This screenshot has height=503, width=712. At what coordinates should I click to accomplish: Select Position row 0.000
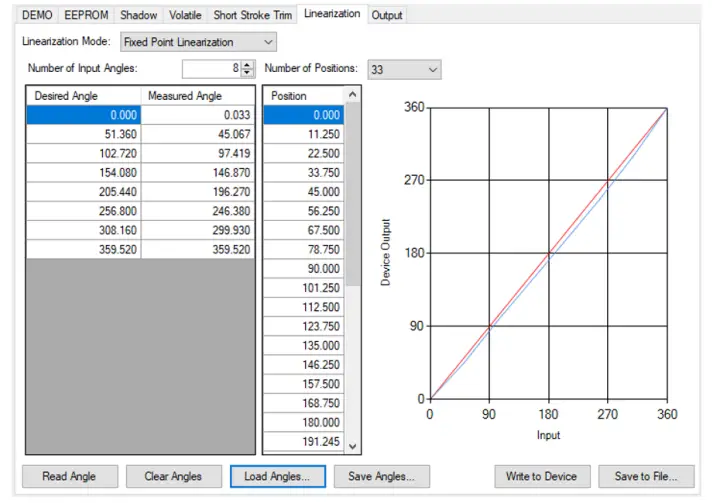(x=304, y=115)
